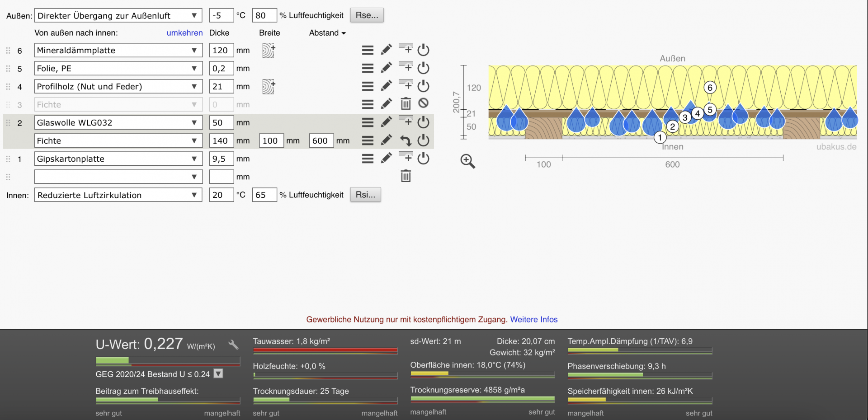
Task: Click add-layer icon in Profilholz row
Action: [x=406, y=85]
